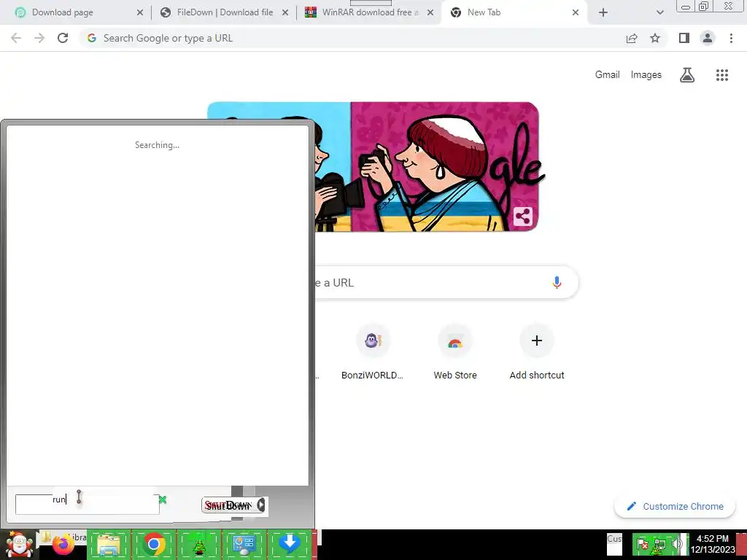Open the Christmas tree taskbar app

(x=198, y=545)
